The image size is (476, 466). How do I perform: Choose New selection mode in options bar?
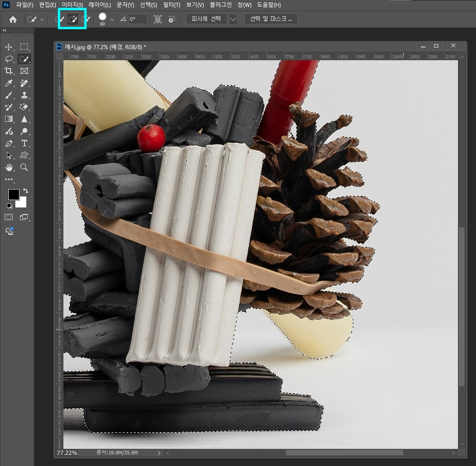tap(59, 19)
